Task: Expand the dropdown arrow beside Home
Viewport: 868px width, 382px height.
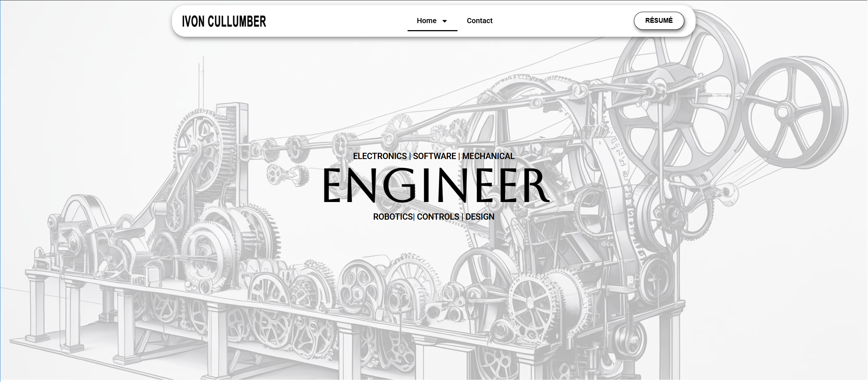Action: point(445,21)
